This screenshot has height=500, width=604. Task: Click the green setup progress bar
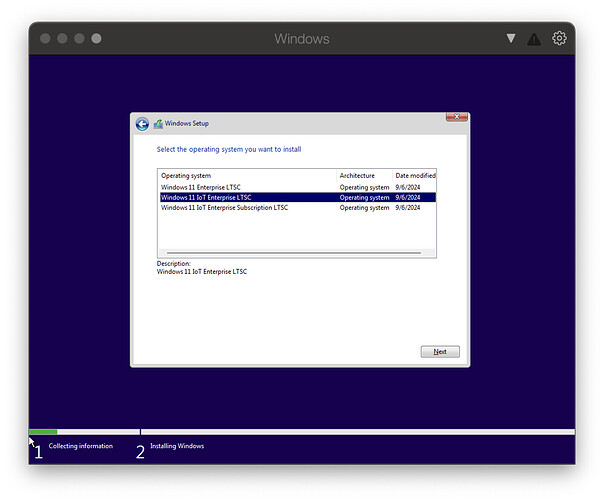click(43, 432)
